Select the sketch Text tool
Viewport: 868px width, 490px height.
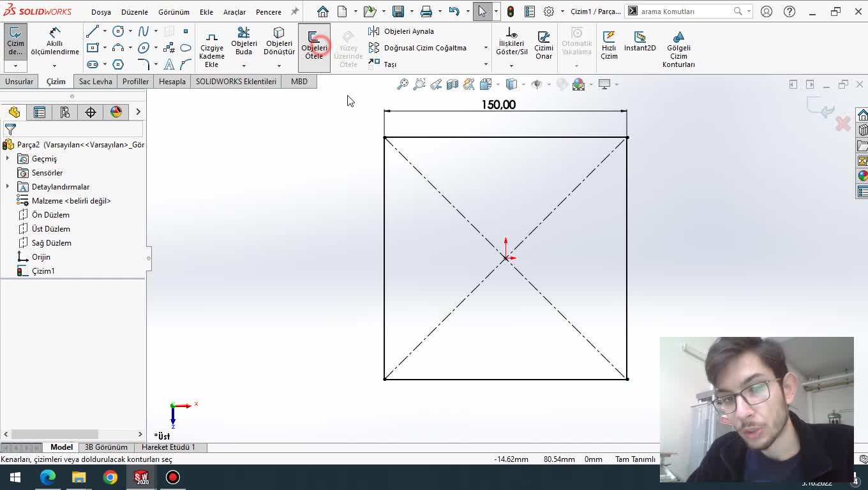pyautogui.click(x=169, y=64)
